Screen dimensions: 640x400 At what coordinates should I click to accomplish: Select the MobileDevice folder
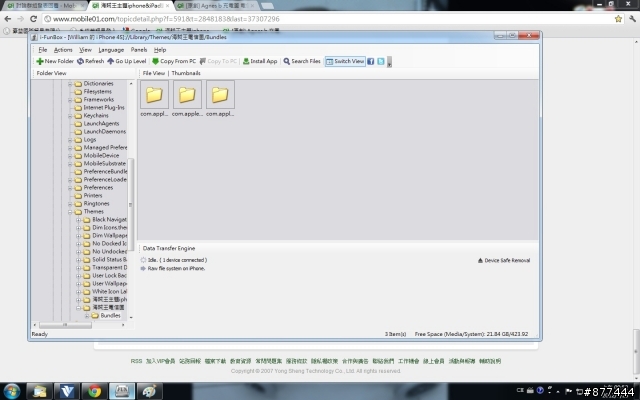click(101, 156)
